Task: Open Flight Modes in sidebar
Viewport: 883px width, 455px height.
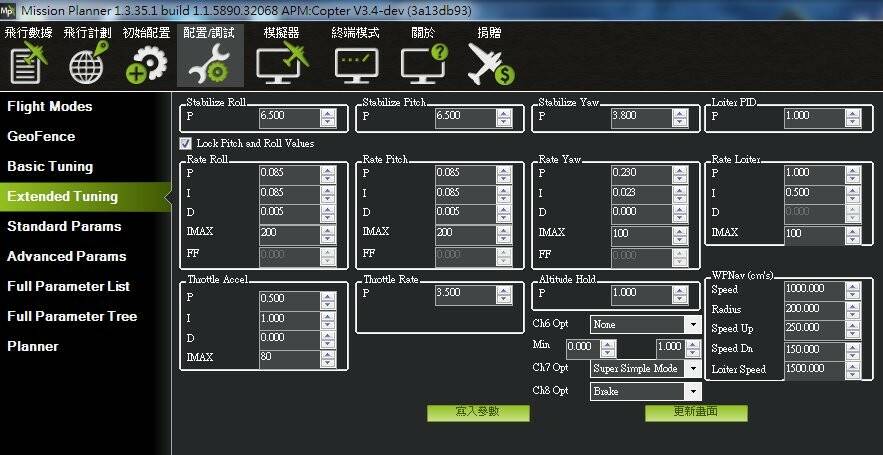Action: (x=50, y=106)
